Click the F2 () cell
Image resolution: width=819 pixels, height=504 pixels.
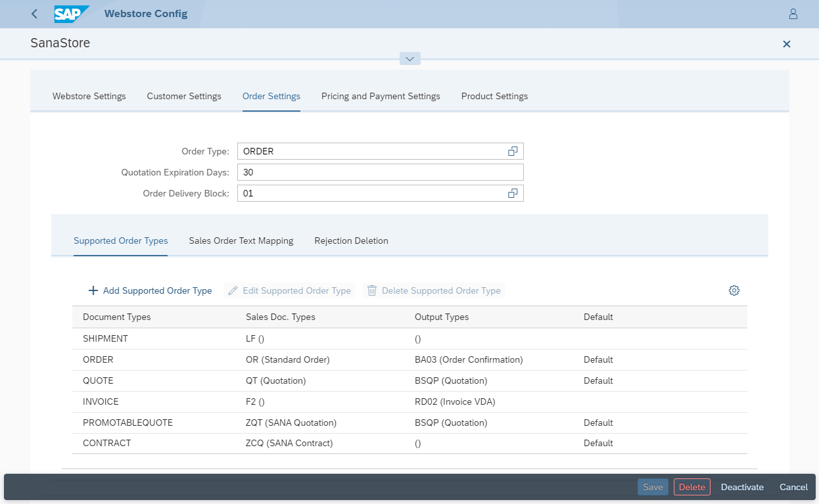255,401
